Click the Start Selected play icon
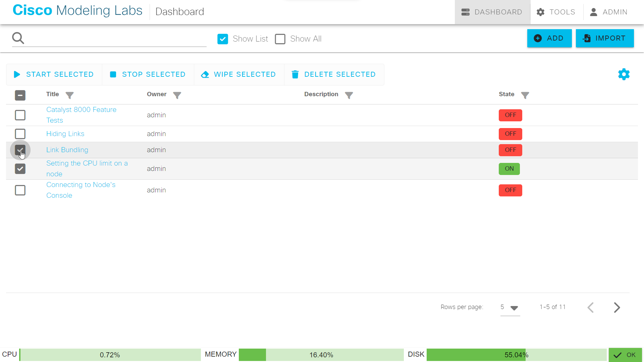 17,74
